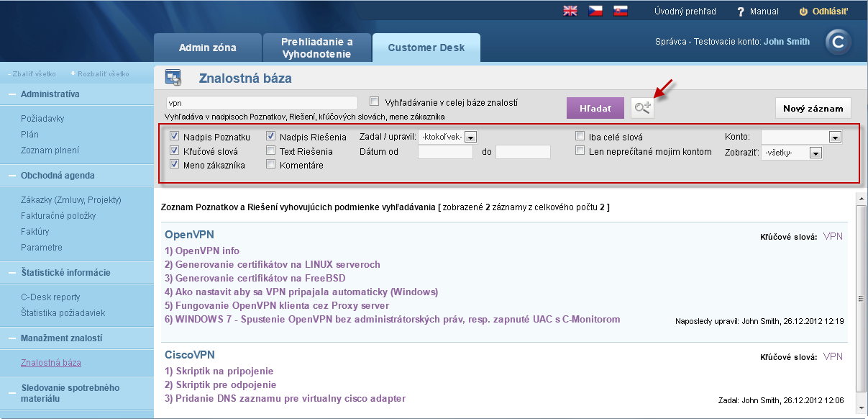
Task: Uncheck Nadpis Poznatku checkbox
Action: pos(174,136)
